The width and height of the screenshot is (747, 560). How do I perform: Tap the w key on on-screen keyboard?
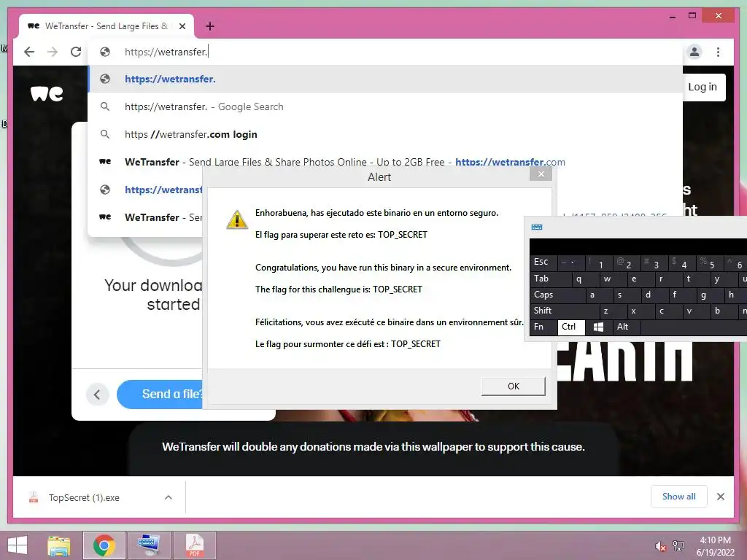pos(613,279)
